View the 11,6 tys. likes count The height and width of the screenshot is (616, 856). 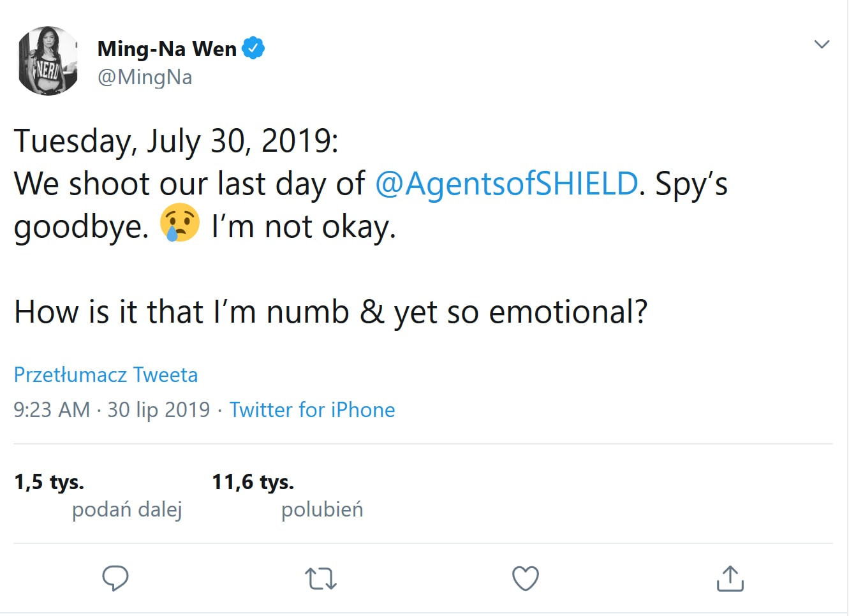coord(253,481)
